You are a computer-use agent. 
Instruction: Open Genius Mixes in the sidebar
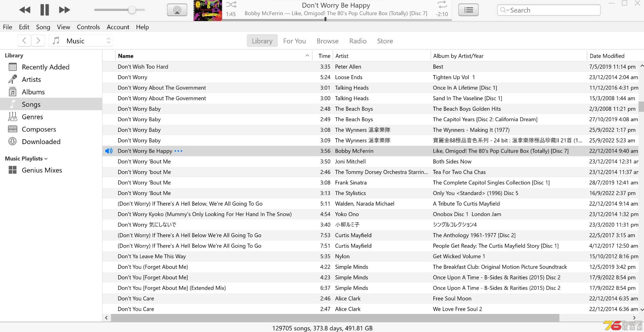pos(51,170)
